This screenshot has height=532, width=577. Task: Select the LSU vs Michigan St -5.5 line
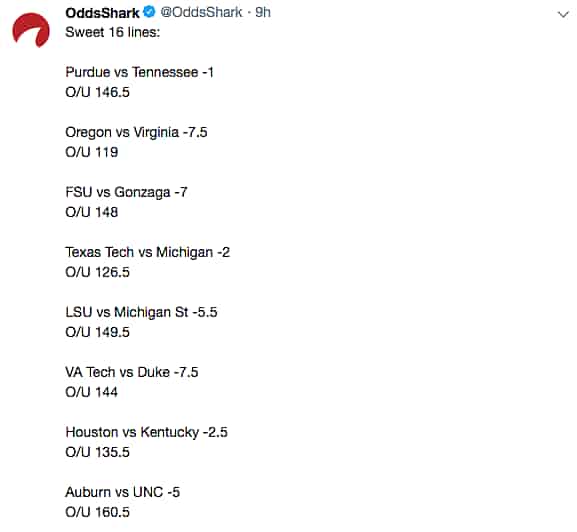point(141,312)
